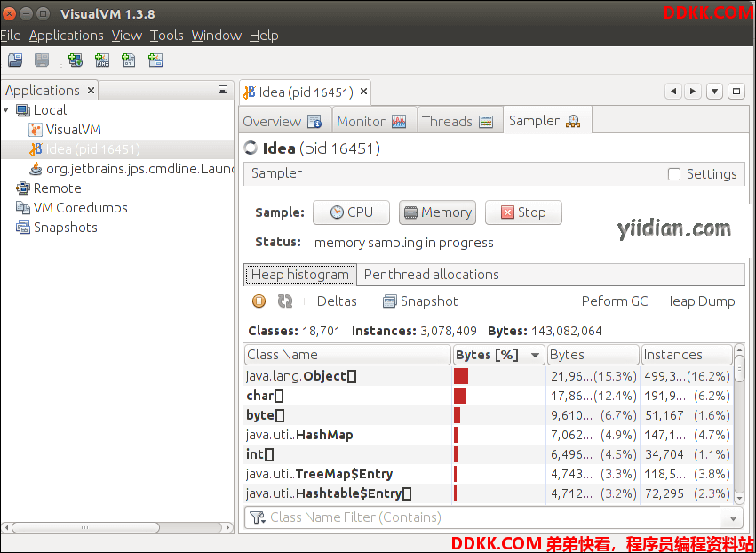Open the Applications menu
The width and height of the screenshot is (756, 553).
tap(67, 36)
